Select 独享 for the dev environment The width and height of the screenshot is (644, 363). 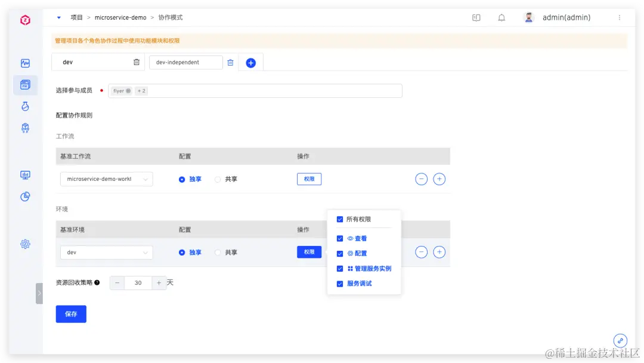pyautogui.click(x=190, y=253)
